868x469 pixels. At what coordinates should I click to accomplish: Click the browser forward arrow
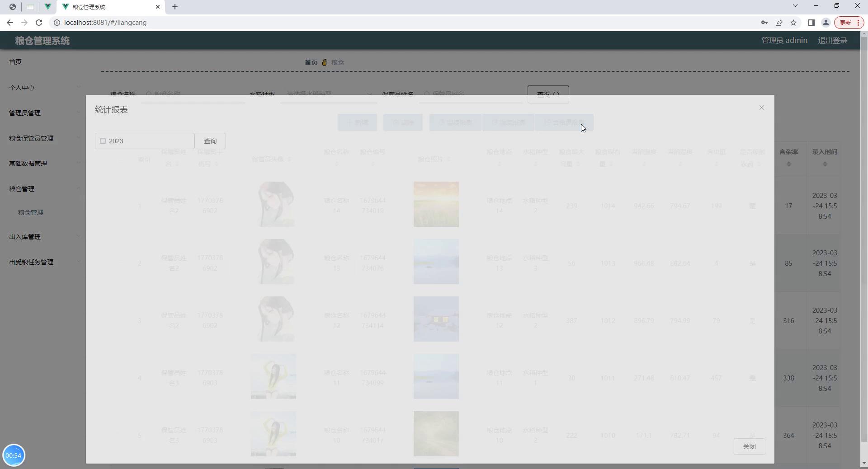[x=24, y=23]
